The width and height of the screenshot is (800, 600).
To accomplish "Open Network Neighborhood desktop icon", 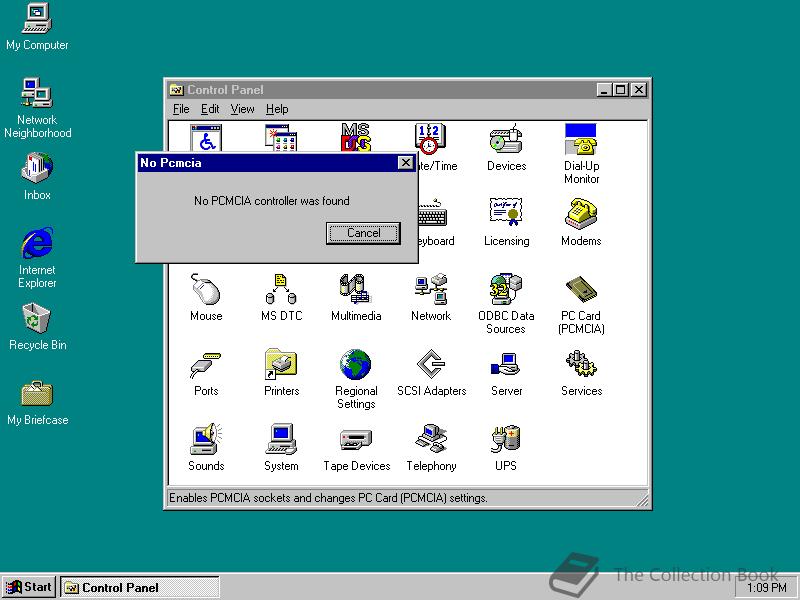I will [37, 93].
